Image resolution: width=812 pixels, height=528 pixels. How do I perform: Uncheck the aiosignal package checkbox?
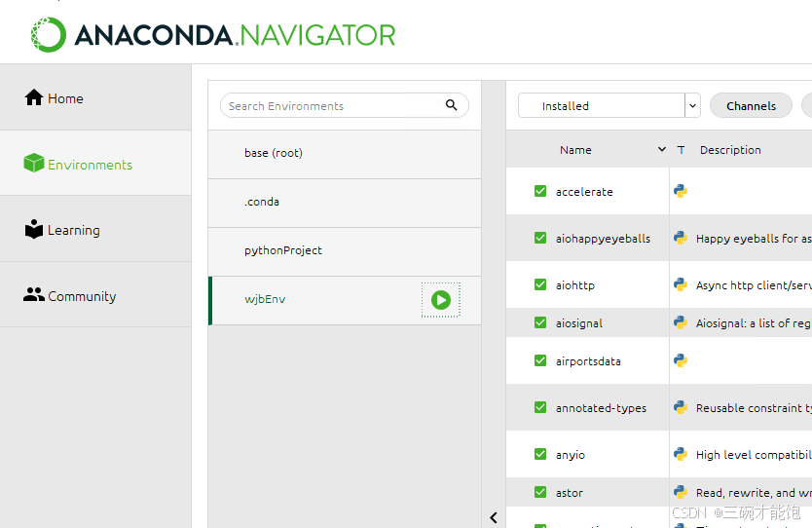pyautogui.click(x=540, y=322)
